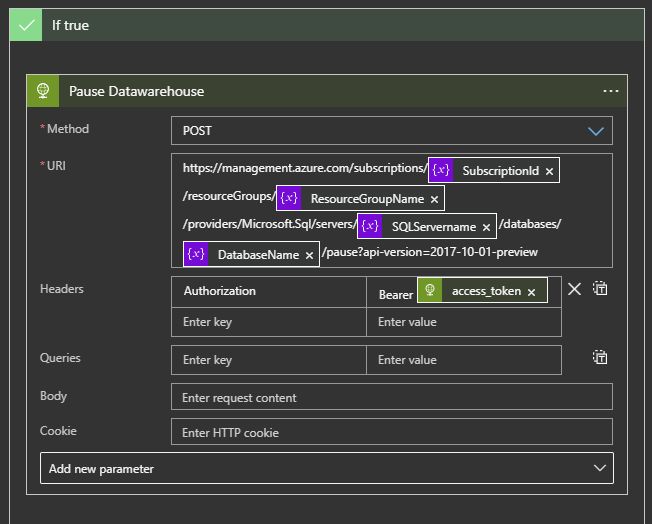Image resolution: width=652 pixels, height=524 pixels.
Task: Click the purple variable icon on DatabaseName
Action: point(196,254)
